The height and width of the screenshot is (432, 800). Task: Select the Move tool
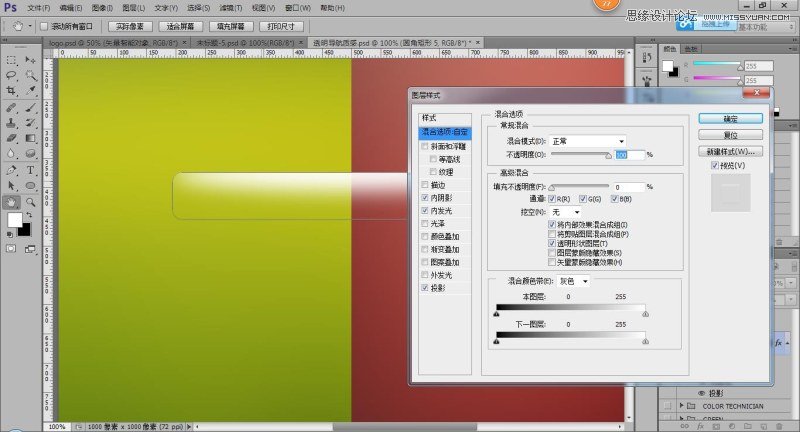(x=30, y=60)
